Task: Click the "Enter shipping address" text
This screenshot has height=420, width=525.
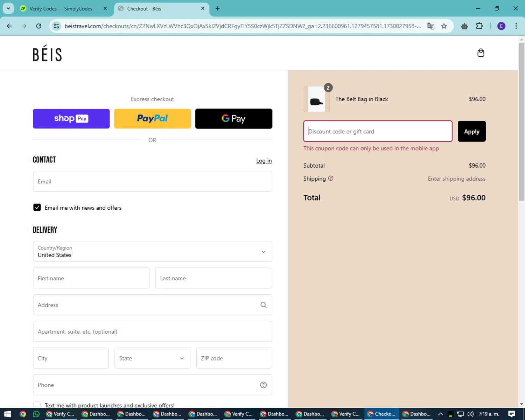Action: tap(456, 179)
